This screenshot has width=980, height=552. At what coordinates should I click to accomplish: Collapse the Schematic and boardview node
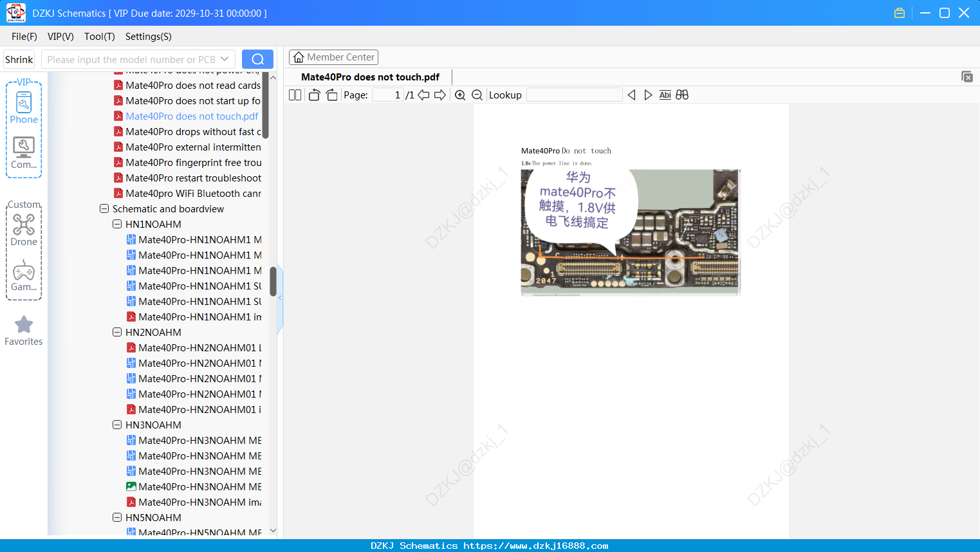(x=104, y=209)
